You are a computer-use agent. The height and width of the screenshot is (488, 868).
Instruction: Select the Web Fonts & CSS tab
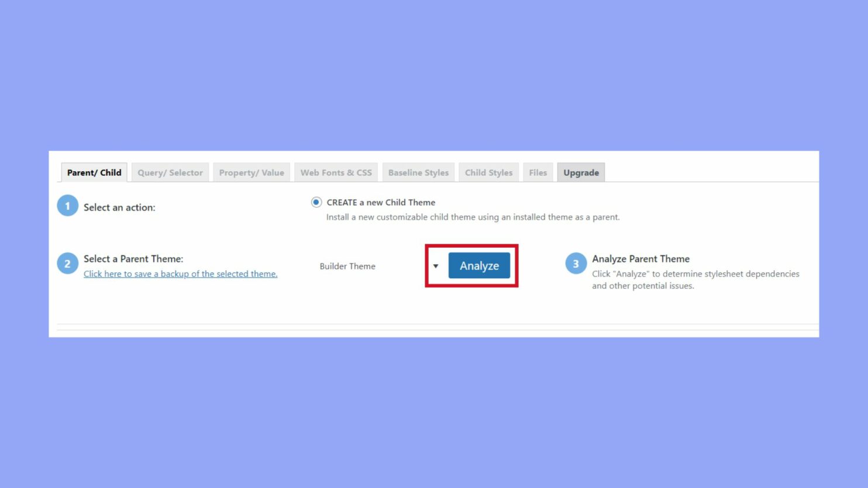(336, 172)
